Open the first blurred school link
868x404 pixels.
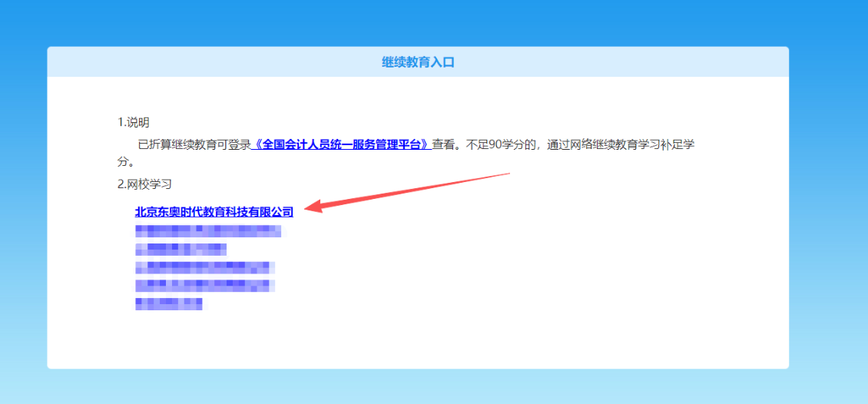(x=207, y=230)
